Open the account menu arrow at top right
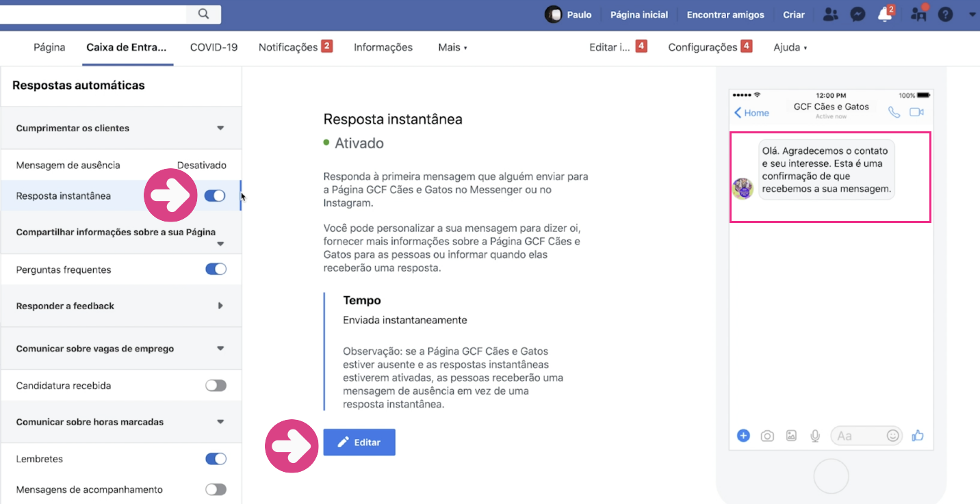Screen dimensions: 980x504 point(972,14)
